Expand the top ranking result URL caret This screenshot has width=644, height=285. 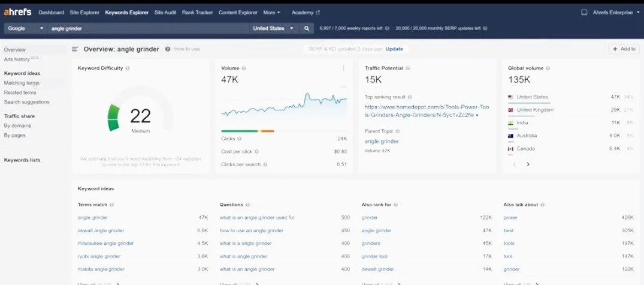coord(477,116)
